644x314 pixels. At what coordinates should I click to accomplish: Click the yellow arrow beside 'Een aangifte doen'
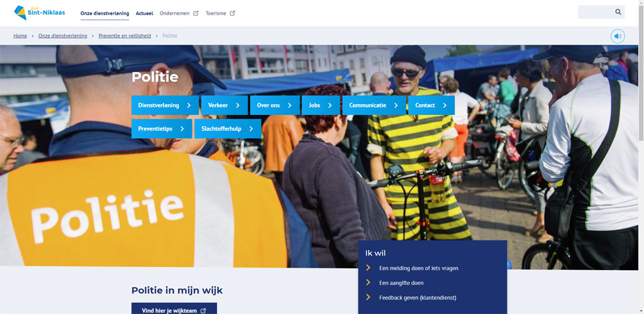pos(369,283)
